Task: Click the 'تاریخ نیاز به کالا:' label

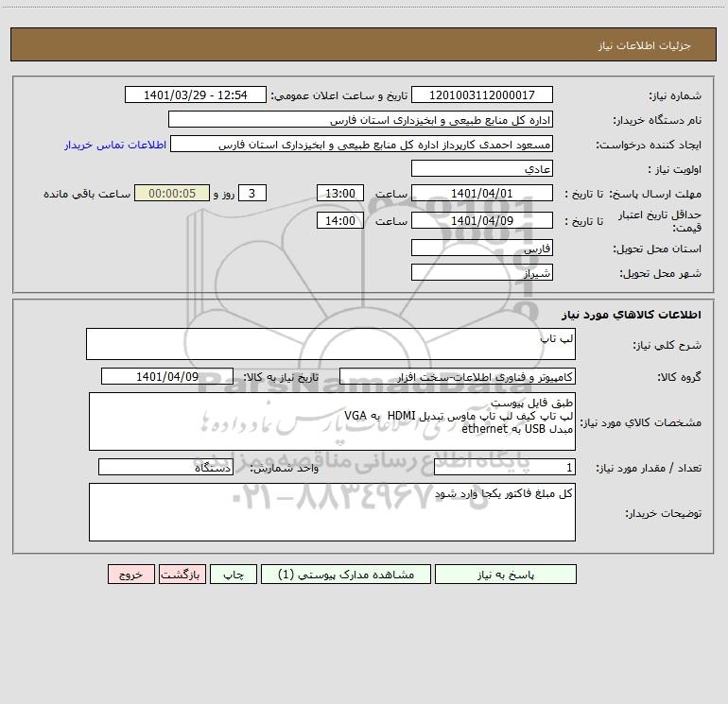Action: pos(281,377)
